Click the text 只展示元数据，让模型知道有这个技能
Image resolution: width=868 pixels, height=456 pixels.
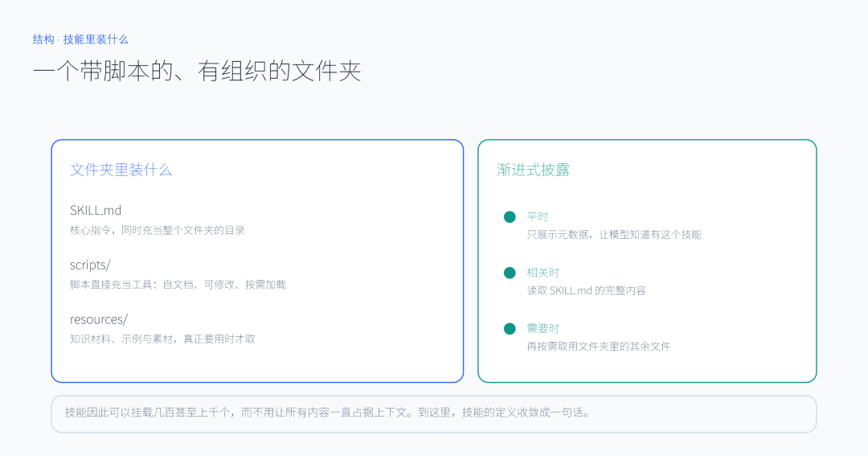point(614,234)
